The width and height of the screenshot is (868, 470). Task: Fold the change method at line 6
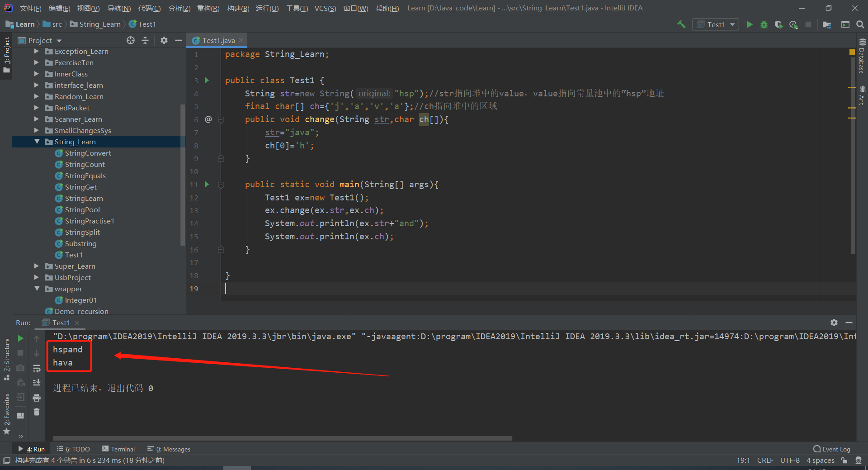221,120
